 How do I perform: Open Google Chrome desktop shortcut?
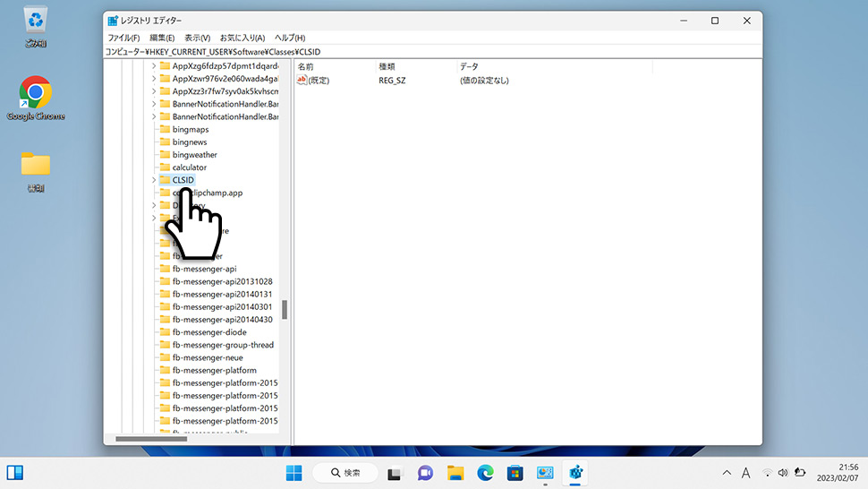[x=36, y=98]
